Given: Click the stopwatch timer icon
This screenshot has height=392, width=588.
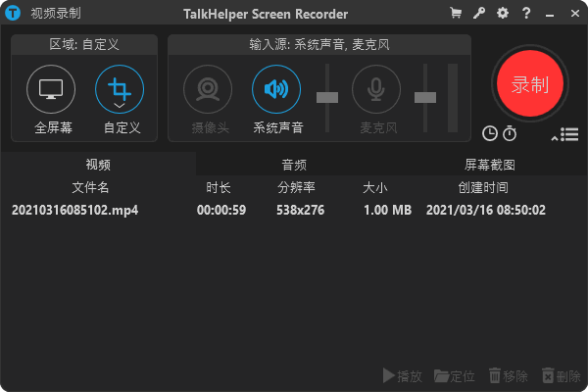Looking at the screenshot, I should pyautogui.click(x=509, y=133).
